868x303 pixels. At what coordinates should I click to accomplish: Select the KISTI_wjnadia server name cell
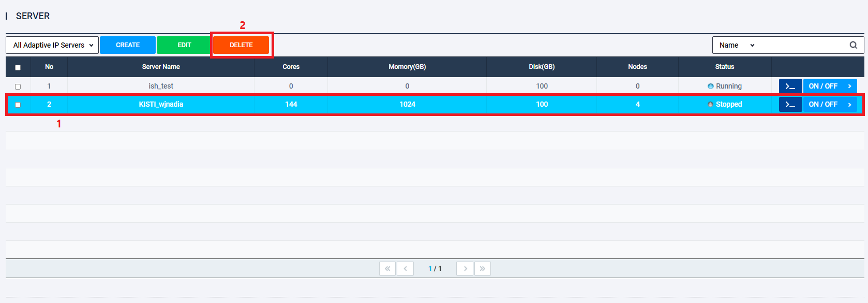click(x=161, y=104)
